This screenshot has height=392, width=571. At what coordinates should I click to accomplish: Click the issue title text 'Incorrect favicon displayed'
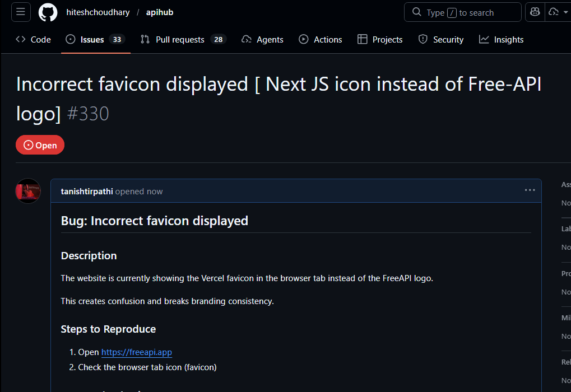pyautogui.click(x=132, y=84)
